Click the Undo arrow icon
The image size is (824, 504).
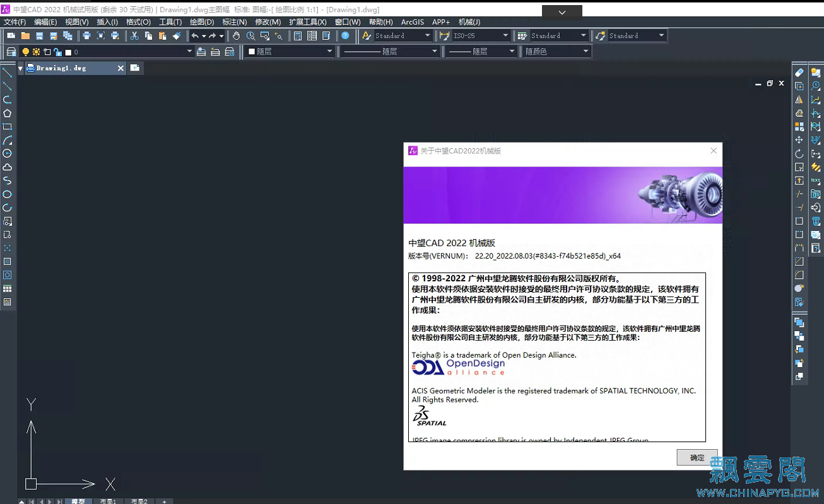click(x=195, y=36)
